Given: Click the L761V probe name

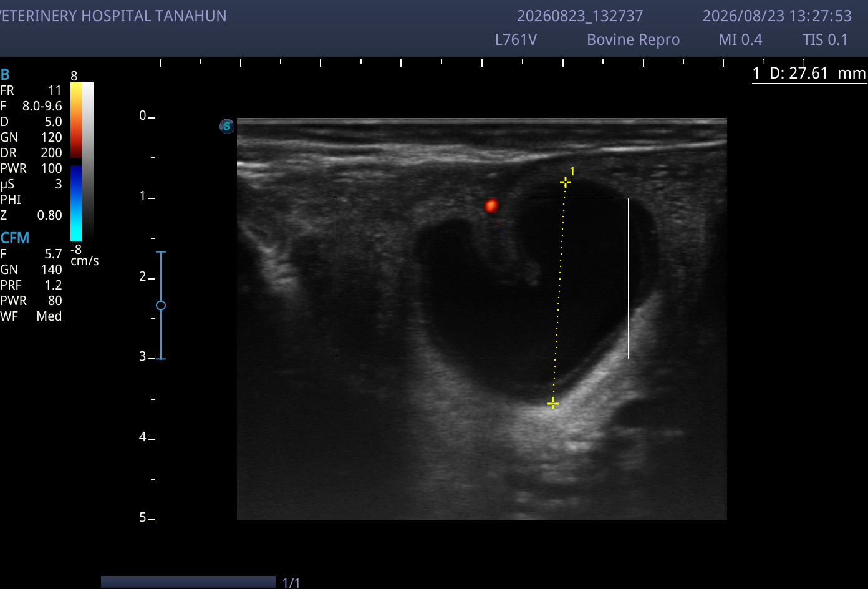Looking at the screenshot, I should (516, 40).
